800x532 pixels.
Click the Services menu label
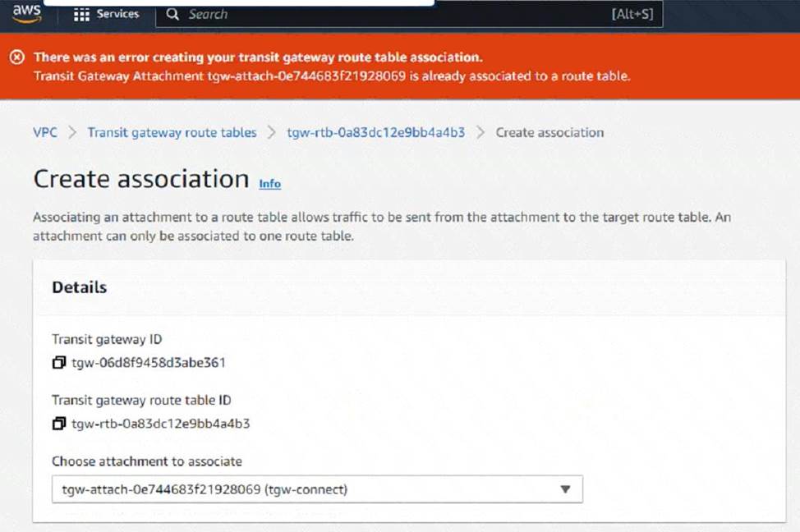tap(117, 14)
